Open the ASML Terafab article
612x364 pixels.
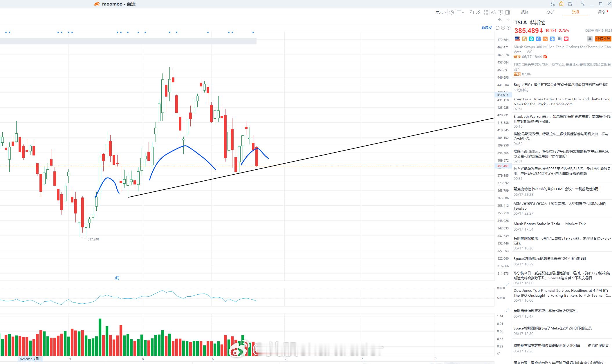click(562, 208)
